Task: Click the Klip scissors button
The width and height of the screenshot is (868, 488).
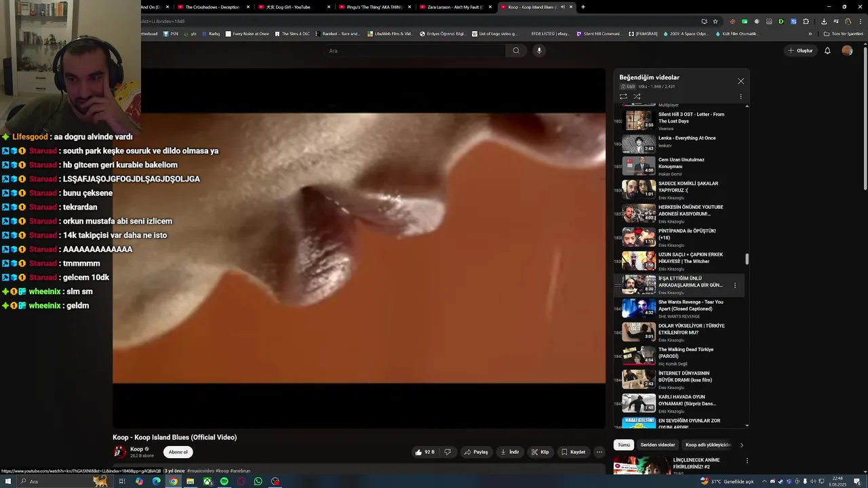Action: click(540, 452)
